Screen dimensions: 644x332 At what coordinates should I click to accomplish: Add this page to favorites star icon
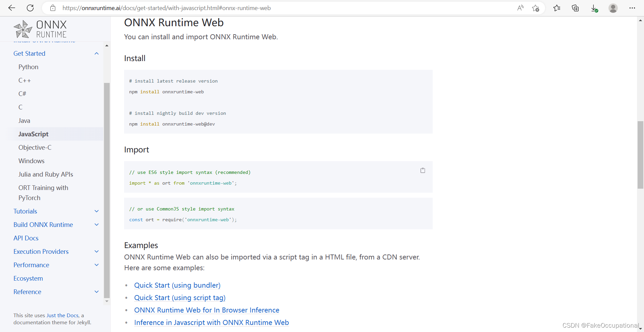point(536,8)
